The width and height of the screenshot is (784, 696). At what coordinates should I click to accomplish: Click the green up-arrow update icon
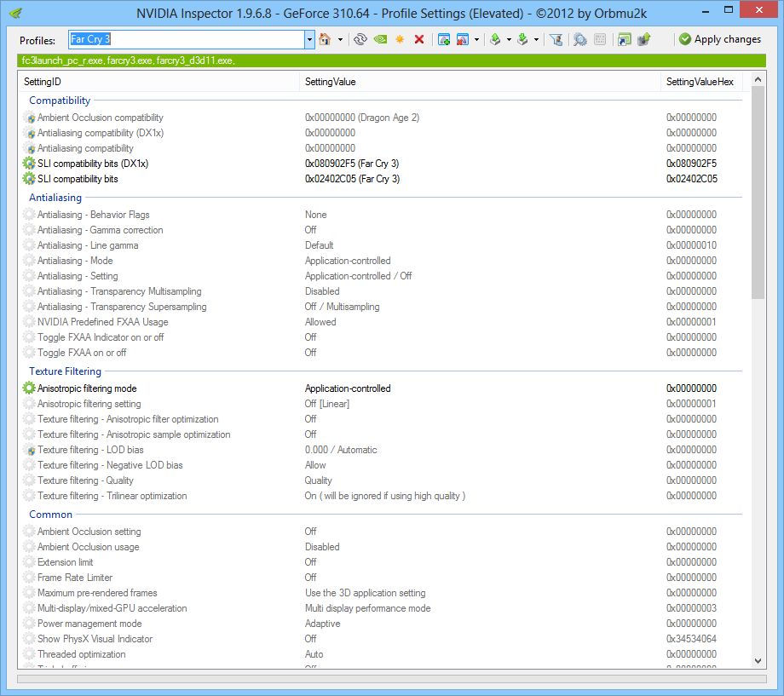click(644, 39)
